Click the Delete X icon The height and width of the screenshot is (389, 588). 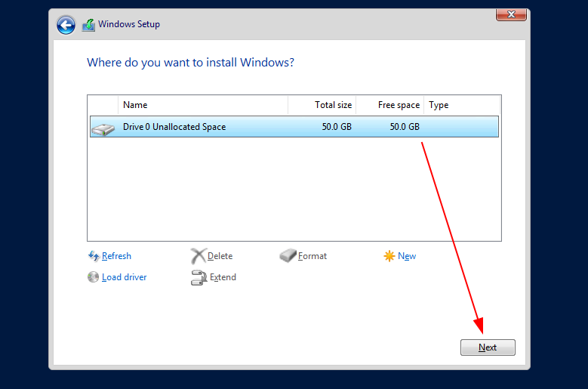(x=198, y=256)
